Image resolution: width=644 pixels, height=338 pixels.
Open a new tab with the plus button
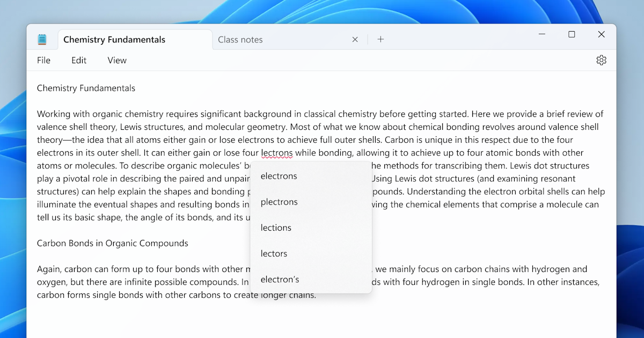tap(380, 39)
